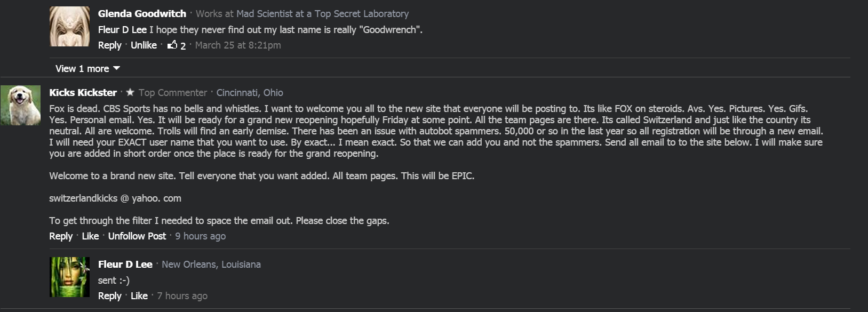
Task: Unlike Glenda Goodwitch's comment
Action: click(144, 45)
